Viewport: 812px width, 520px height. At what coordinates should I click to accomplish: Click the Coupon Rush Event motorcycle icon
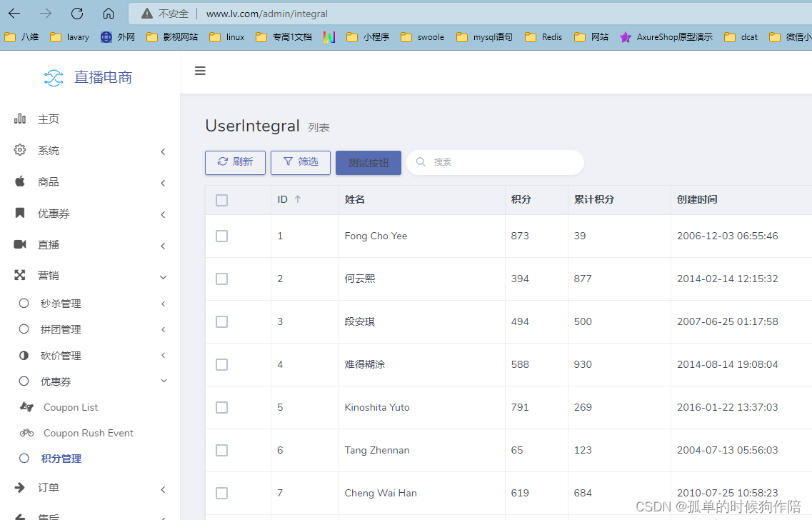point(27,432)
